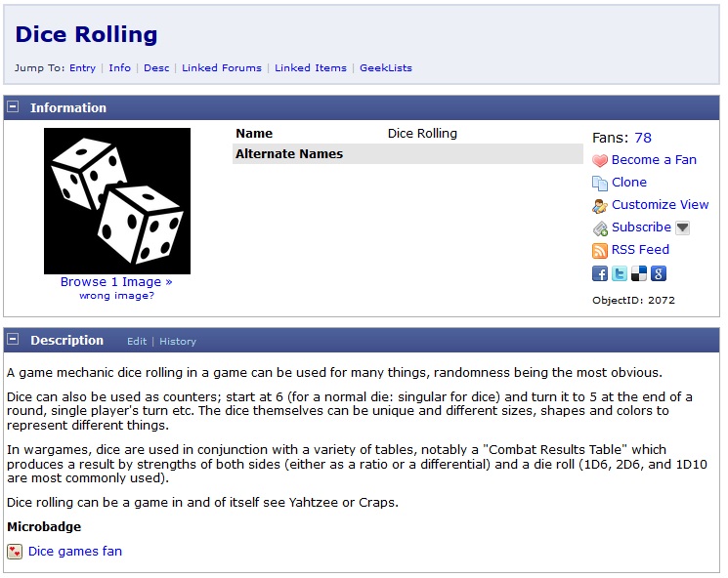Click the Clone documents icon
The width and height of the screenshot is (728, 578).
point(599,184)
